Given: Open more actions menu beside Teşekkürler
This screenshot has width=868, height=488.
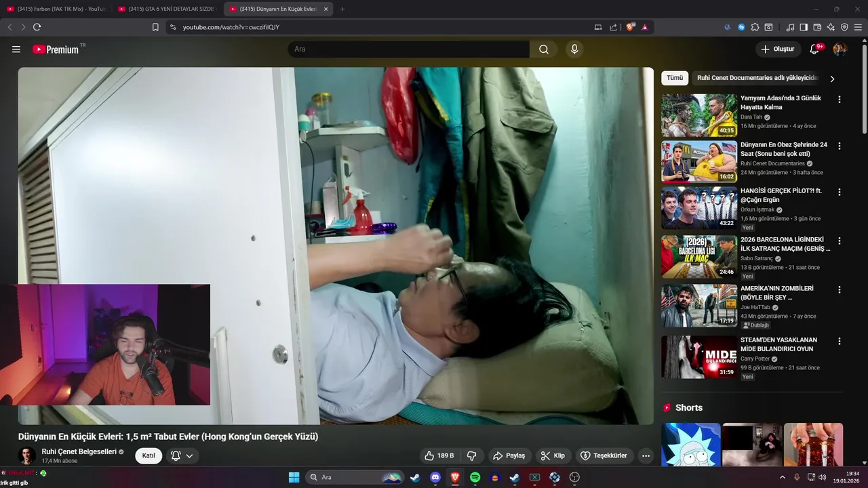Looking at the screenshot, I should coord(646,455).
